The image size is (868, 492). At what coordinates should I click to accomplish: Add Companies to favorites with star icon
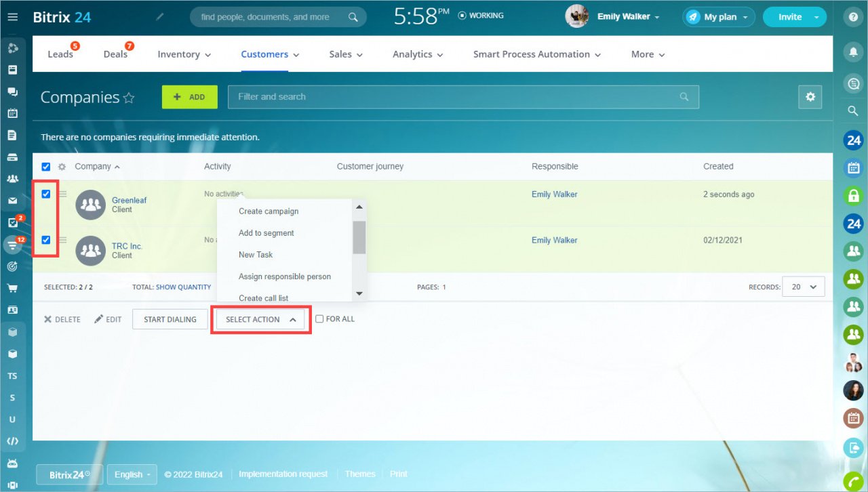click(129, 98)
